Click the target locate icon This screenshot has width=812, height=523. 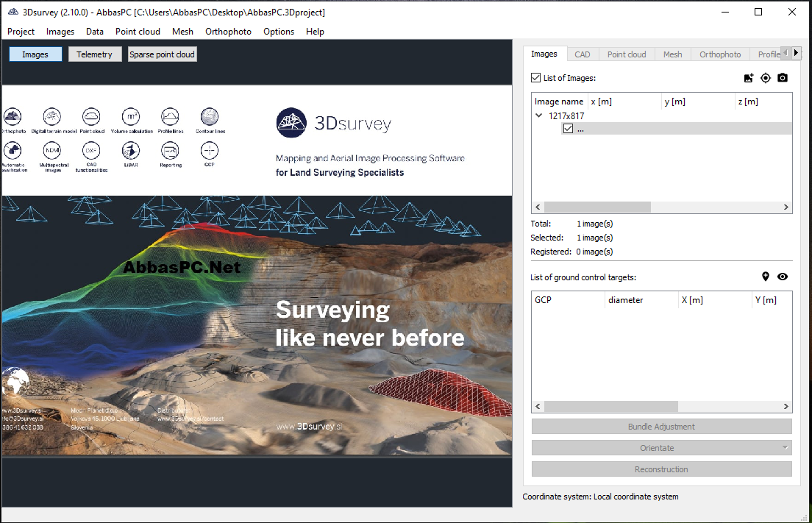click(x=766, y=78)
